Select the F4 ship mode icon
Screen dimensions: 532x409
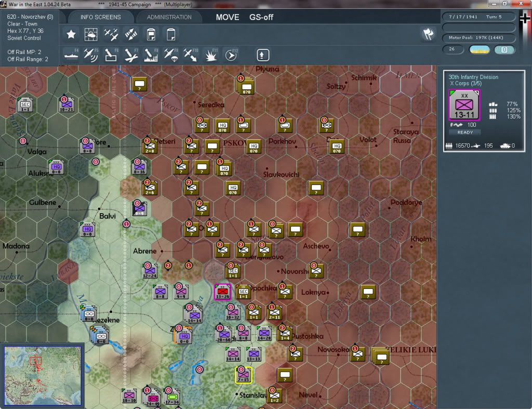[x=71, y=55]
